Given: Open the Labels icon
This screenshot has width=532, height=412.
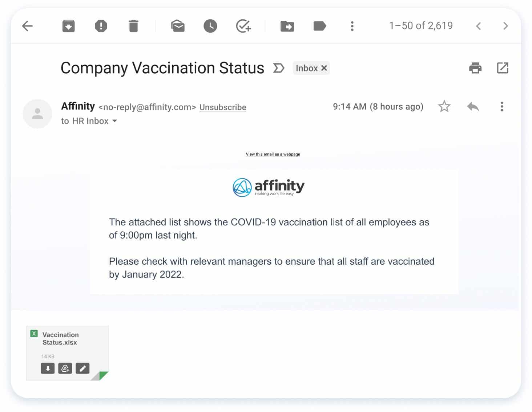Looking at the screenshot, I should [x=319, y=26].
